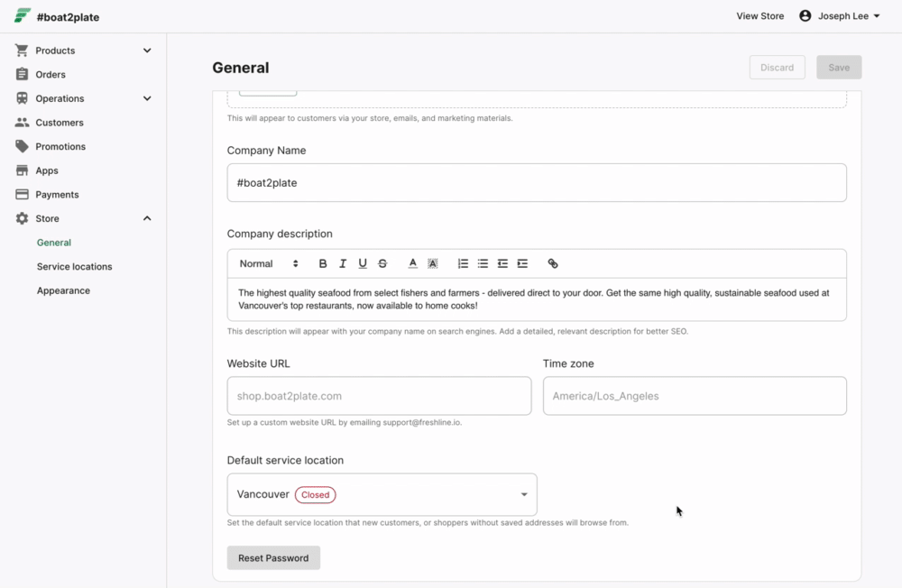Toggle italic formatting in description editor

coord(343,263)
